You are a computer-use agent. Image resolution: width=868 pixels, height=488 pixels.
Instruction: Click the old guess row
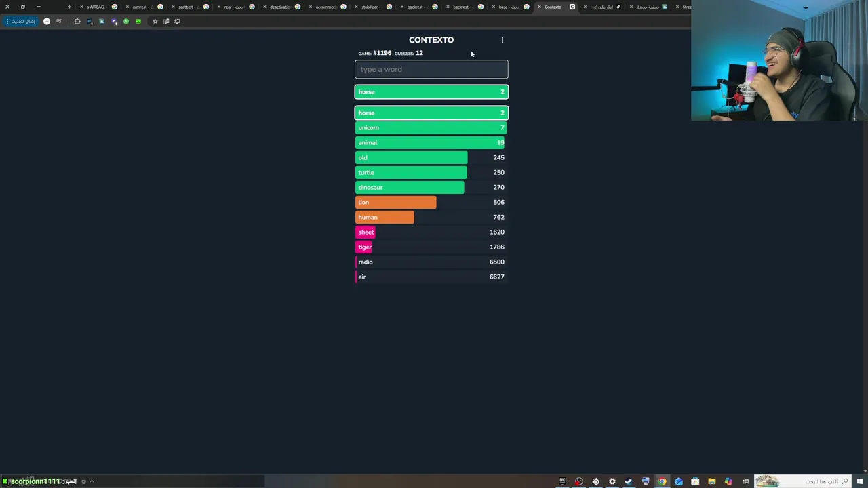pyautogui.click(x=431, y=157)
